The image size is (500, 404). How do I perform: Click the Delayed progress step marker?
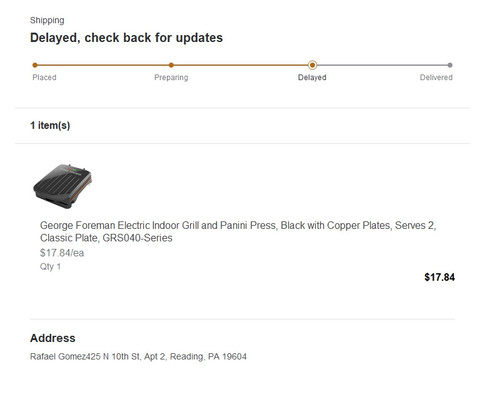[312, 65]
